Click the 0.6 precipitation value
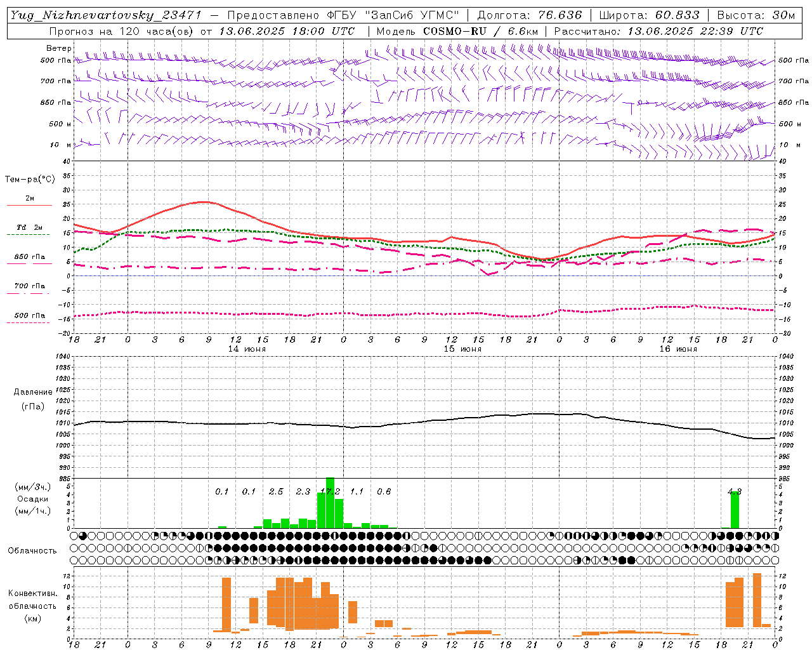 point(384,491)
